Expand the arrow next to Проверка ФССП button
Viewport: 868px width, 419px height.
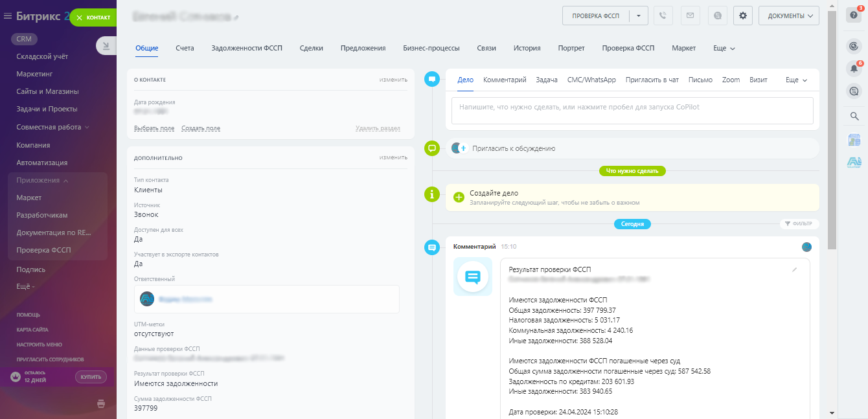pyautogui.click(x=639, y=16)
